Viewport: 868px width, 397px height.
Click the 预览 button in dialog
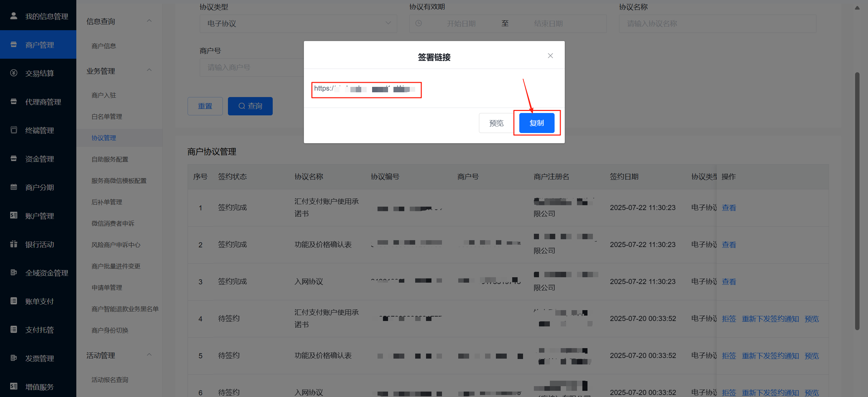496,123
